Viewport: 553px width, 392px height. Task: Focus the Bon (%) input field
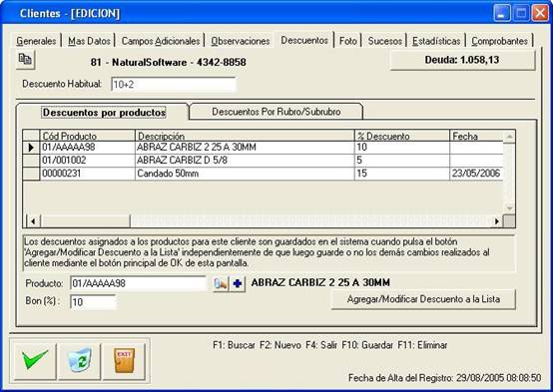[x=93, y=302]
